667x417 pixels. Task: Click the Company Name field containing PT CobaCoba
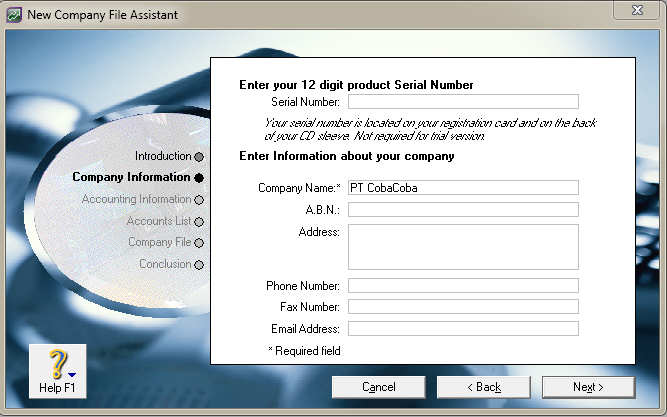click(463, 188)
